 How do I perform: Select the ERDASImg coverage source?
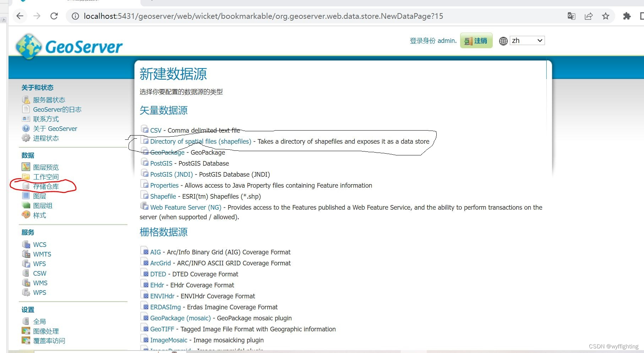click(165, 307)
